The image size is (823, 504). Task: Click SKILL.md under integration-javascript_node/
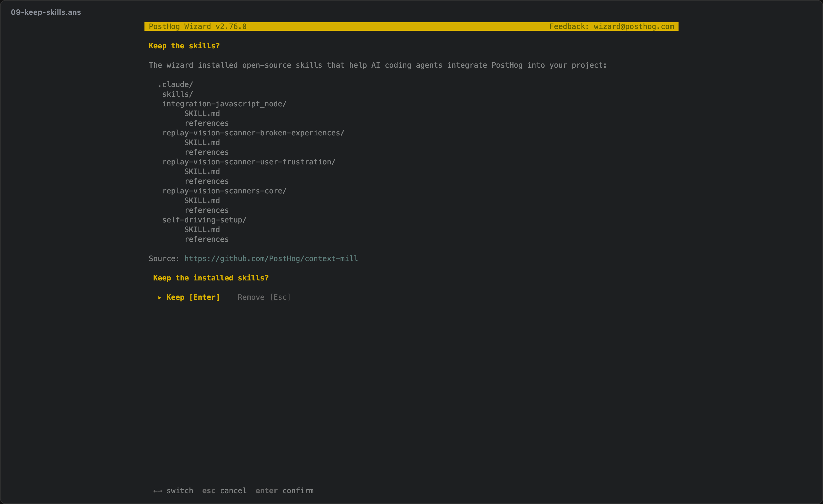[202, 113]
